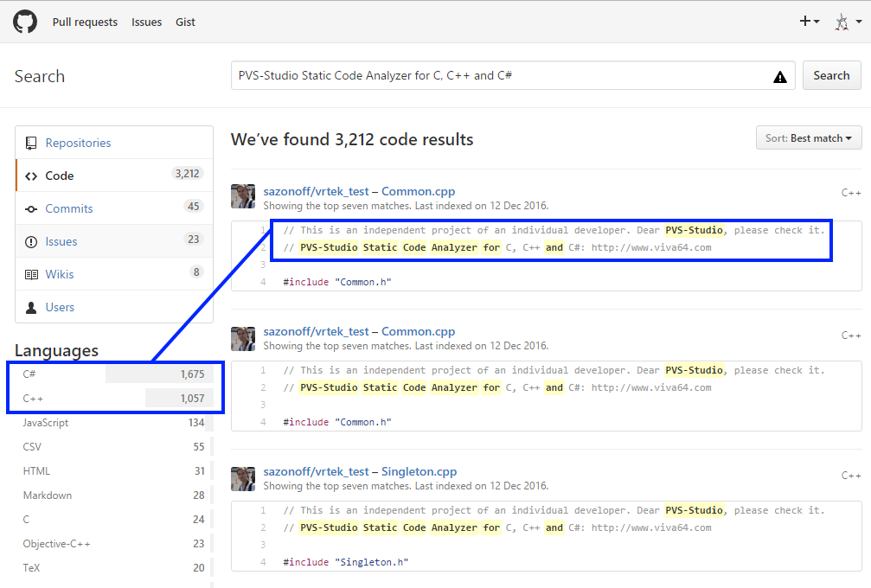Switch to Commits results
Screen dimensions: 871x588
[114, 208]
